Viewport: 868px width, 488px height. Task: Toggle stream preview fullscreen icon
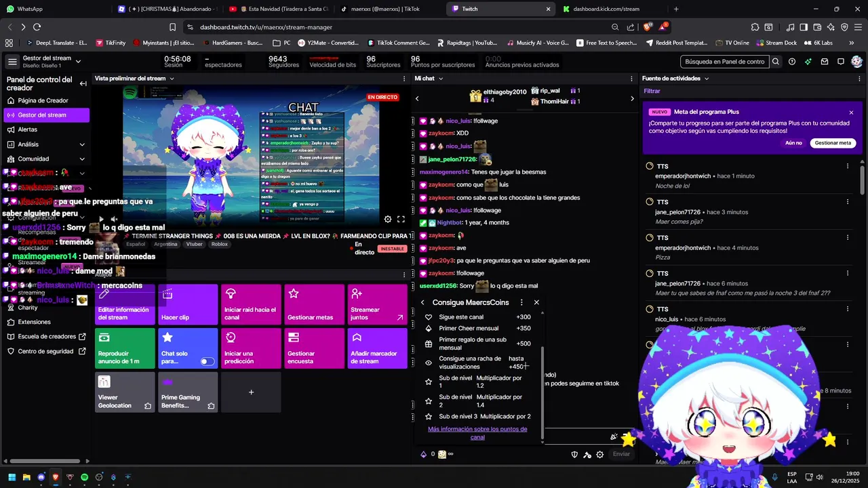[401, 219]
